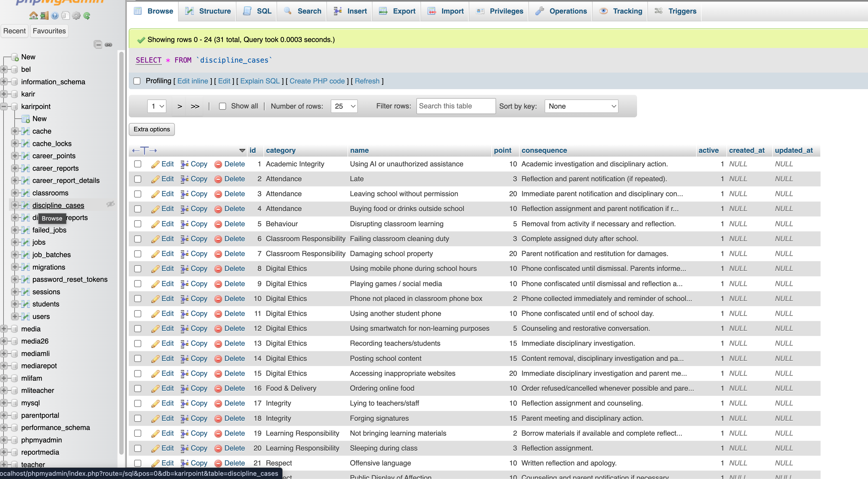This screenshot has width=868, height=479.
Task: Click the Refresh link
Action: [x=367, y=81]
